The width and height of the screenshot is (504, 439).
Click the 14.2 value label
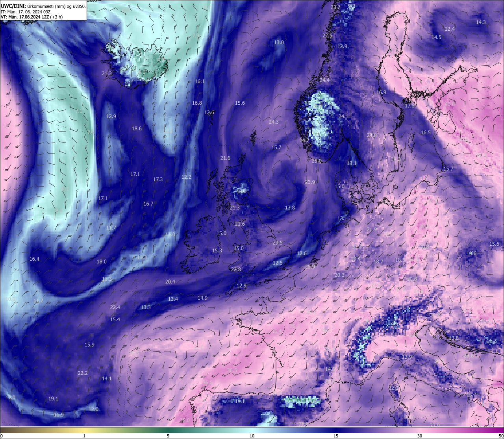point(491,341)
